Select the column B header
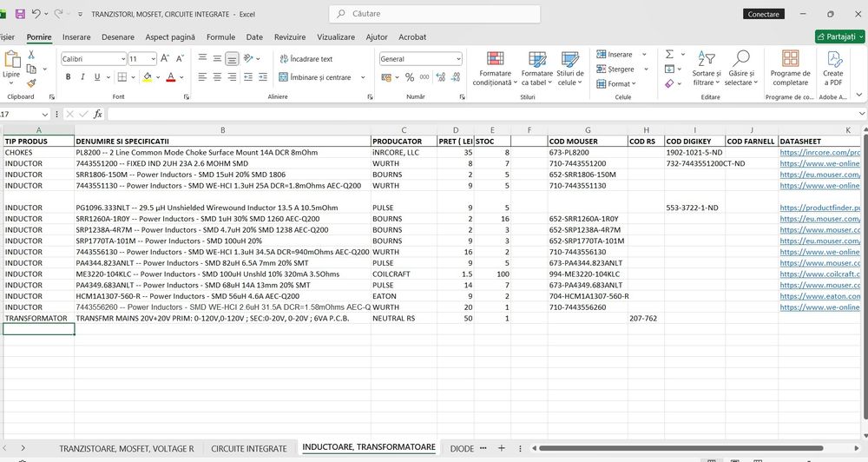868x462 pixels. pos(222,130)
